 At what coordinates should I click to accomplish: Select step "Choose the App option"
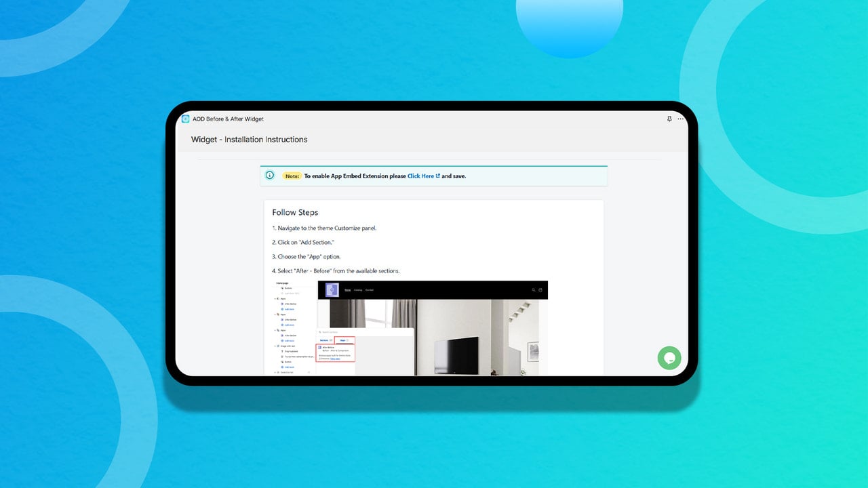307,257
